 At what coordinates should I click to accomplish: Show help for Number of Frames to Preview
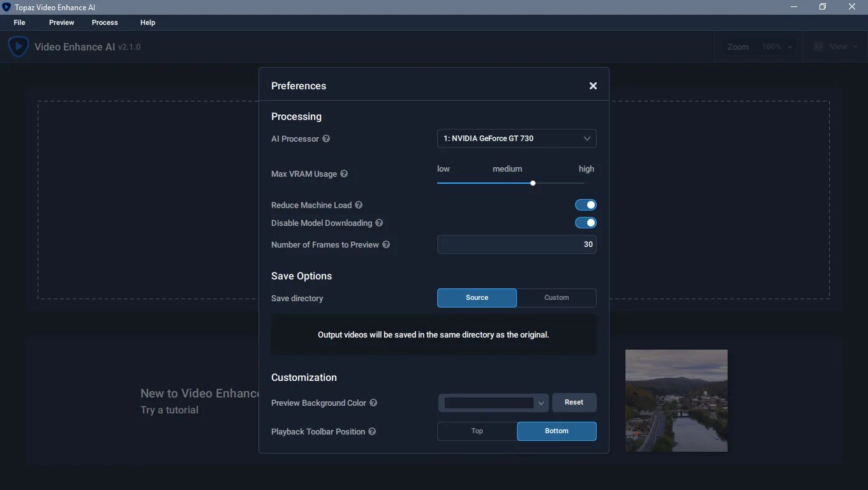point(386,244)
